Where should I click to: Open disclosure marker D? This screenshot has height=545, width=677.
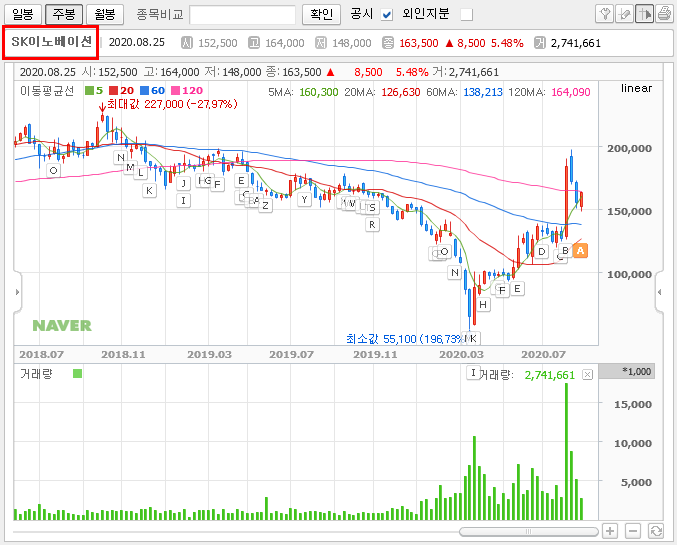(541, 252)
